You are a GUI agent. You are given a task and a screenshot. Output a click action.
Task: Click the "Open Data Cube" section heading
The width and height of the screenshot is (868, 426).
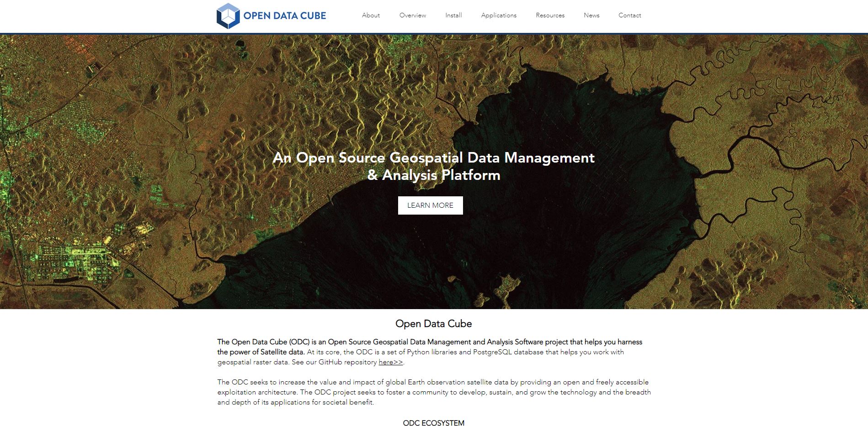433,324
